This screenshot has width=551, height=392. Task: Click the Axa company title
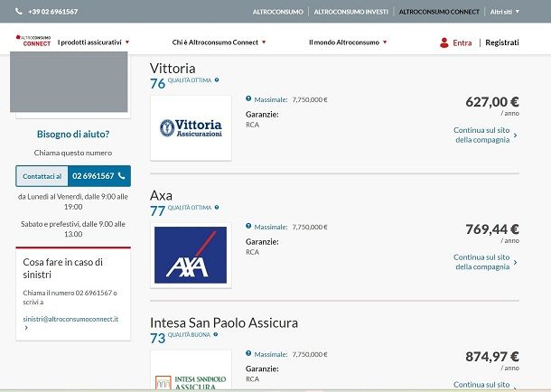coord(161,195)
